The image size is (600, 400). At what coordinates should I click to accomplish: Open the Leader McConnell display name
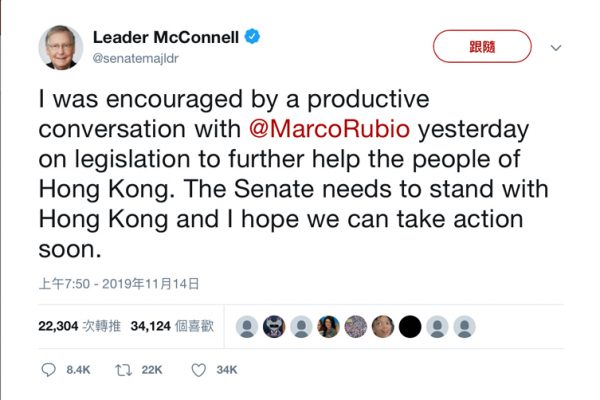point(168,37)
